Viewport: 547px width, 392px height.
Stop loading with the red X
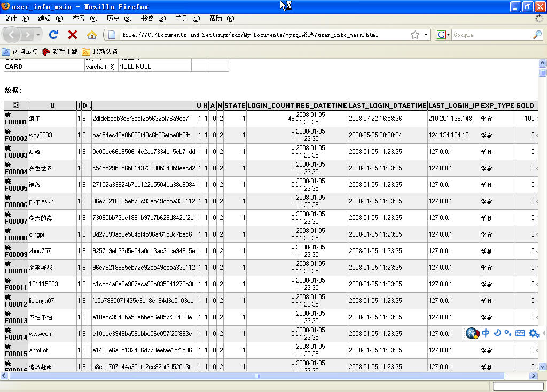click(x=73, y=35)
